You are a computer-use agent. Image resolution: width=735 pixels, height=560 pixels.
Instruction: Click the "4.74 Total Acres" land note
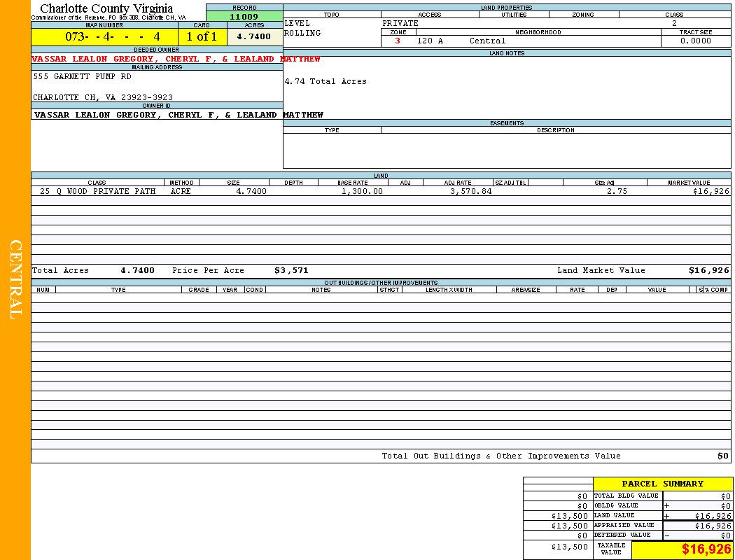click(325, 81)
